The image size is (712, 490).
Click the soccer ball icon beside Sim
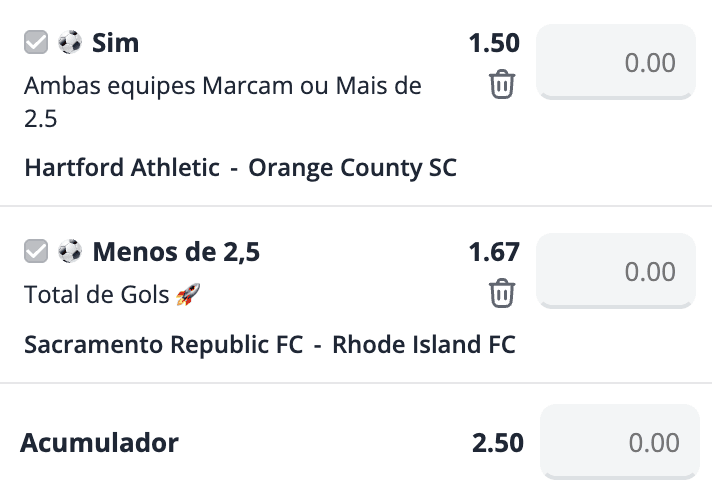tap(70, 42)
